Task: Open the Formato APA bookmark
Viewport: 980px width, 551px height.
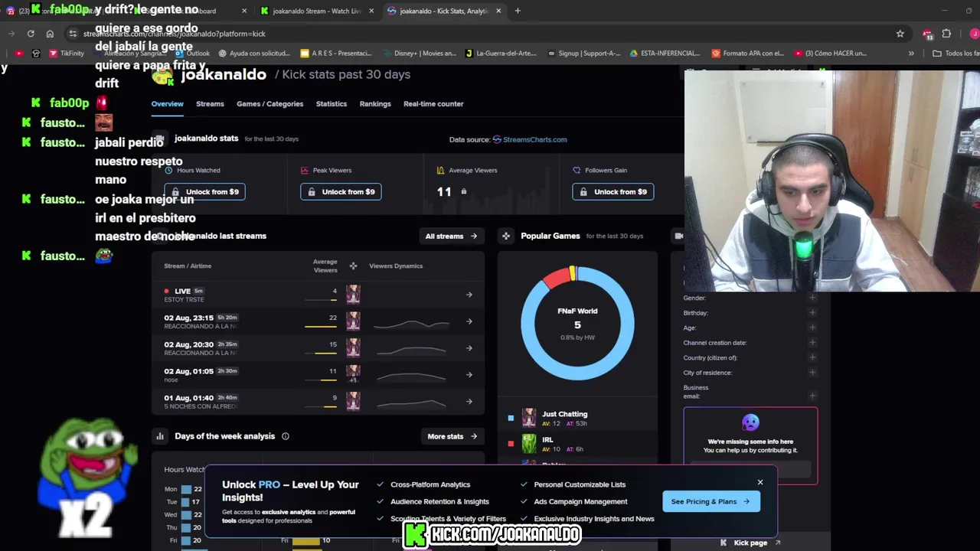Action: (748, 54)
